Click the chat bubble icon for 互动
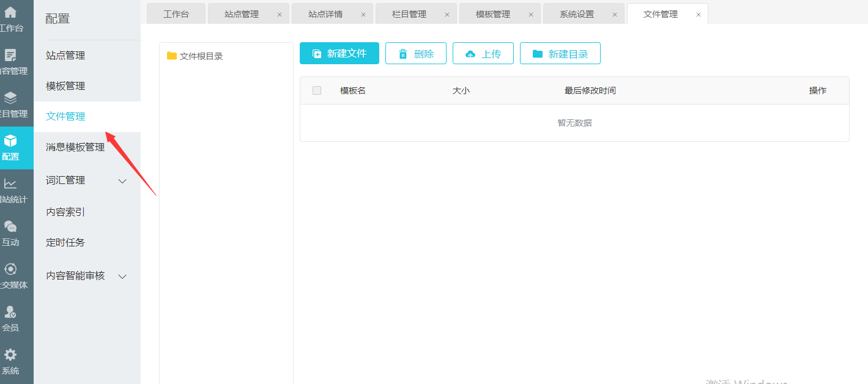 (x=10, y=226)
